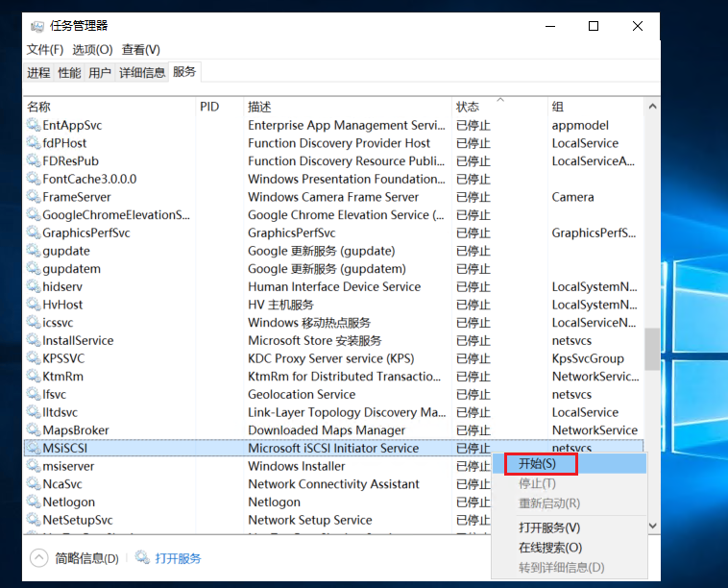Click the vertical scrollbar thumb
728x588 pixels.
click(652, 350)
